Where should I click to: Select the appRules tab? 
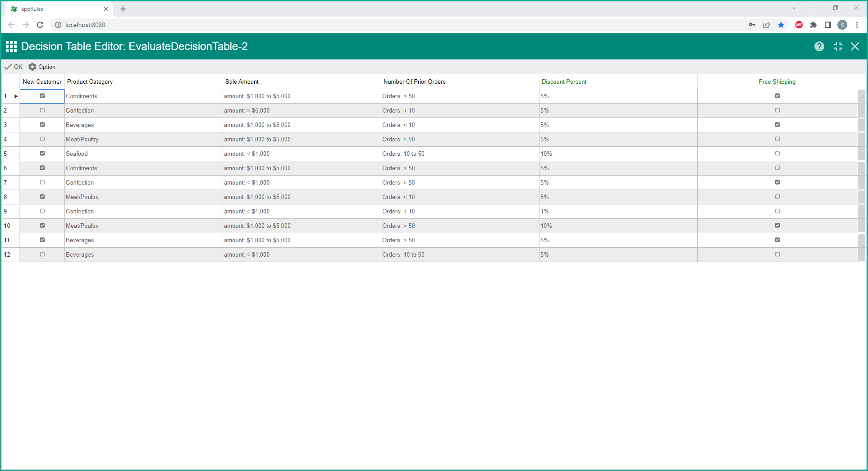pyautogui.click(x=59, y=9)
